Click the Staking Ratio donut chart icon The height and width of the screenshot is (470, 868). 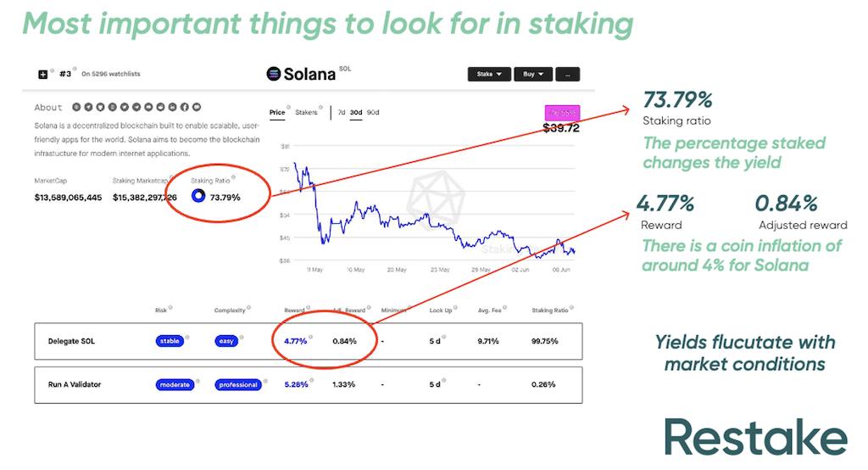pyautogui.click(x=198, y=196)
